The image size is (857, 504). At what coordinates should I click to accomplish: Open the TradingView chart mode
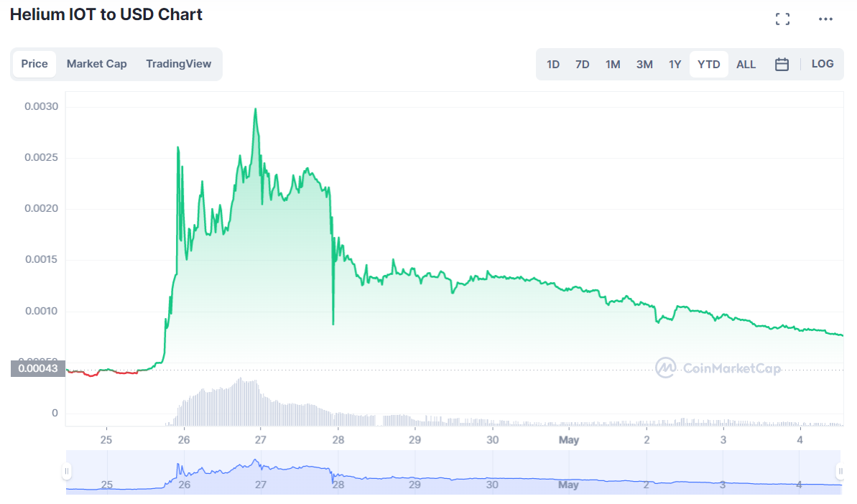tap(178, 64)
